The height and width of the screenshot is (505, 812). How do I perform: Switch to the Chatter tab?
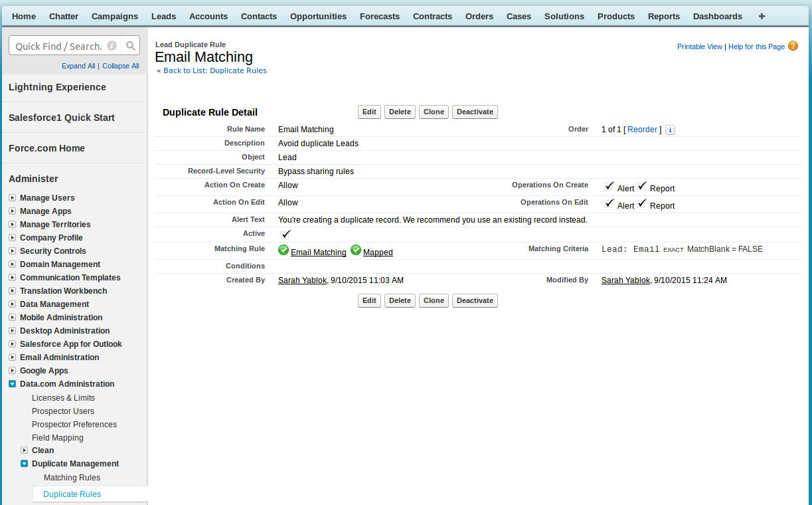tap(64, 16)
